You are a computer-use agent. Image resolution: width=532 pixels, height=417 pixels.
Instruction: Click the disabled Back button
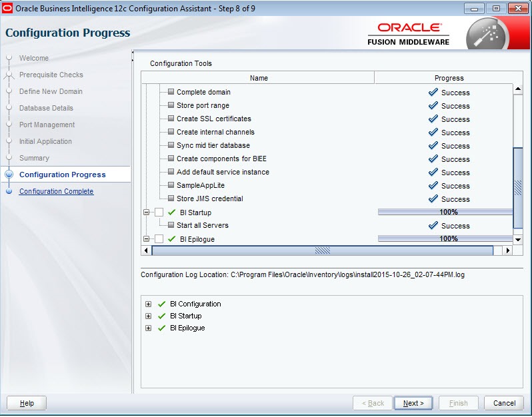click(373, 403)
